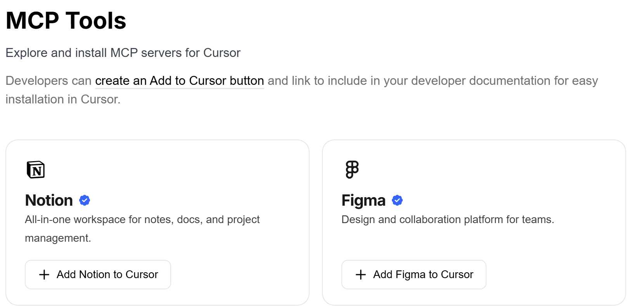Click the MCP Tools page heading
The image size is (644, 306).
point(66,20)
